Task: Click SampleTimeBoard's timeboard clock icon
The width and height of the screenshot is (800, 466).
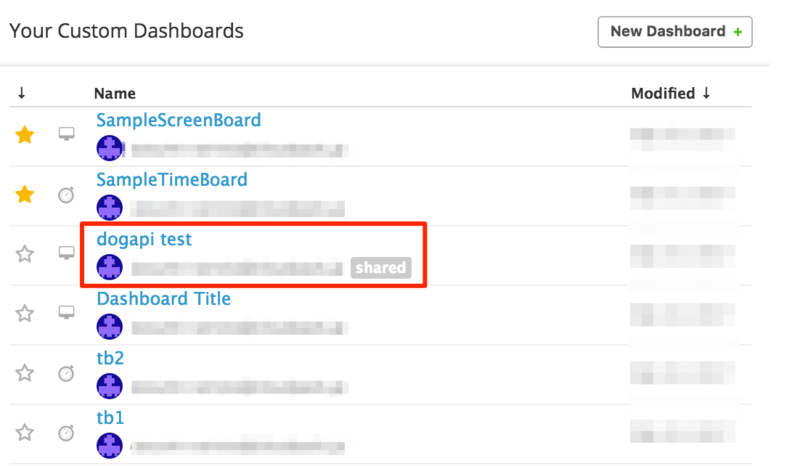Action: 66,194
